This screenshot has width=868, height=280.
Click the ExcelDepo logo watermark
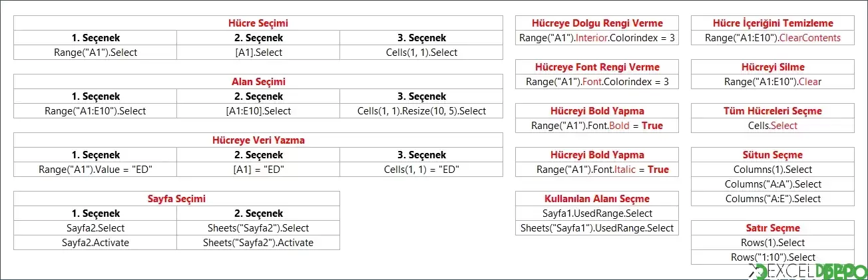[808, 271]
